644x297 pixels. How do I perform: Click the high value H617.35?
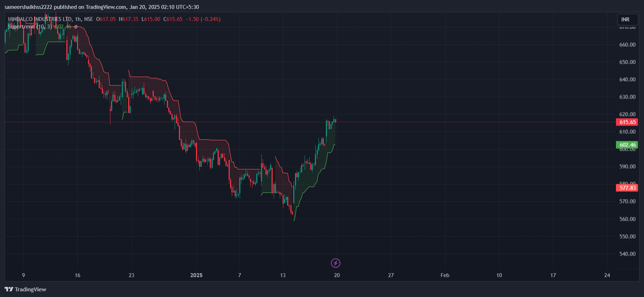(129, 19)
